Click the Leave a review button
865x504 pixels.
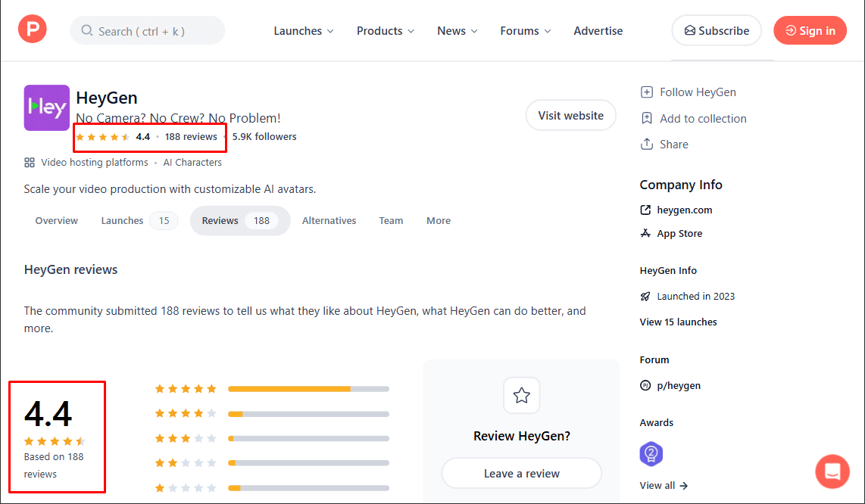(521, 473)
